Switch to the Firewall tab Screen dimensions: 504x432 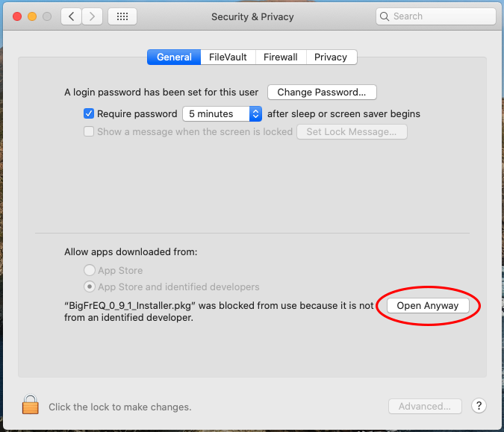point(281,57)
